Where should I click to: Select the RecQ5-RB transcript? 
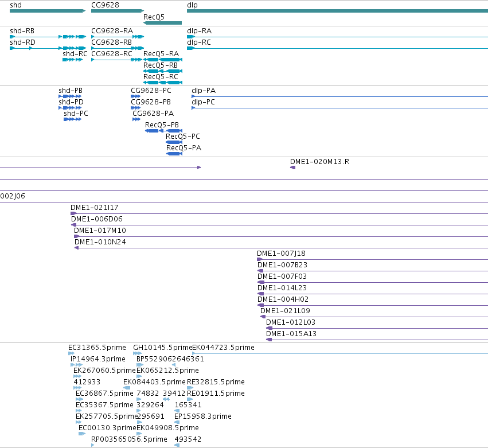tap(163, 71)
